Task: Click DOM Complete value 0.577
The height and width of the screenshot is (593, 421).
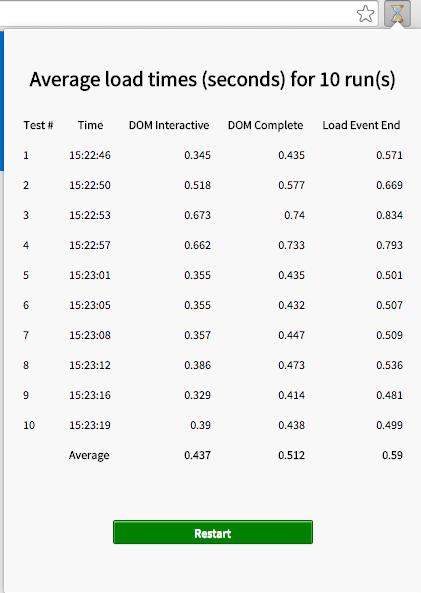Action: 291,185
